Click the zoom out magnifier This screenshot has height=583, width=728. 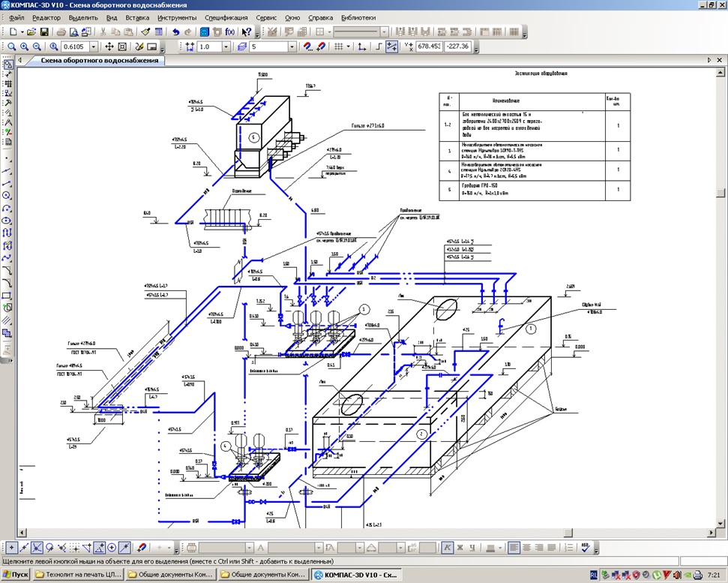coord(37,47)
